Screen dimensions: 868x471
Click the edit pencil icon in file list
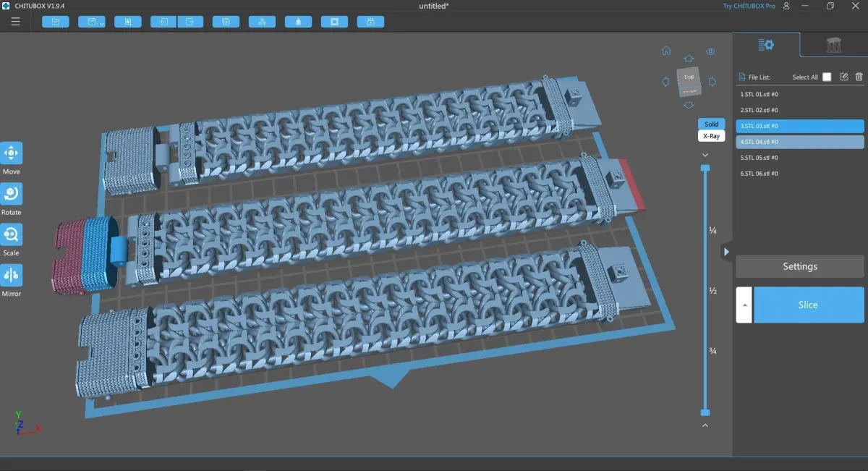click(x=844, y=77)
